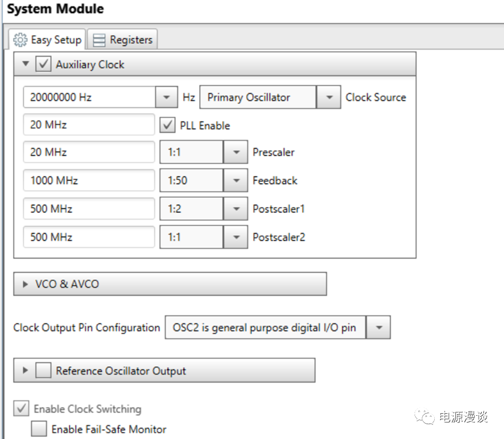Open the Prescaler 1:1 dropdown

[236, 152]
